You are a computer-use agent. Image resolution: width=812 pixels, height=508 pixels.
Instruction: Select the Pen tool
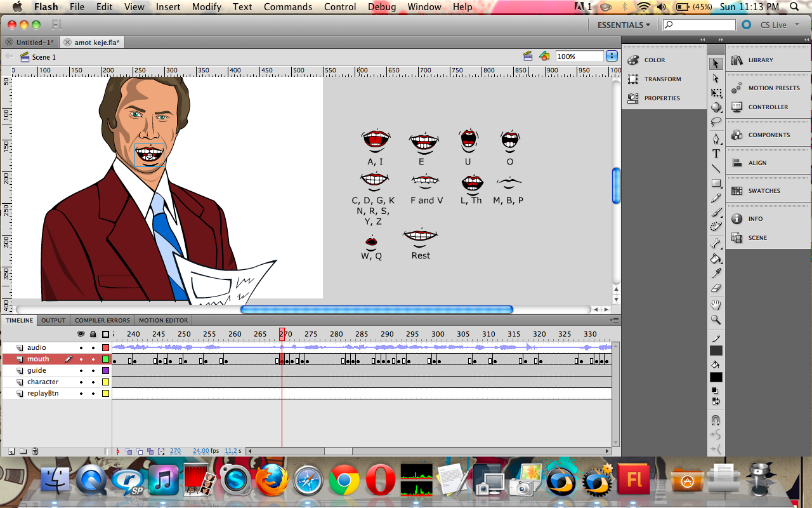point(716,138)
